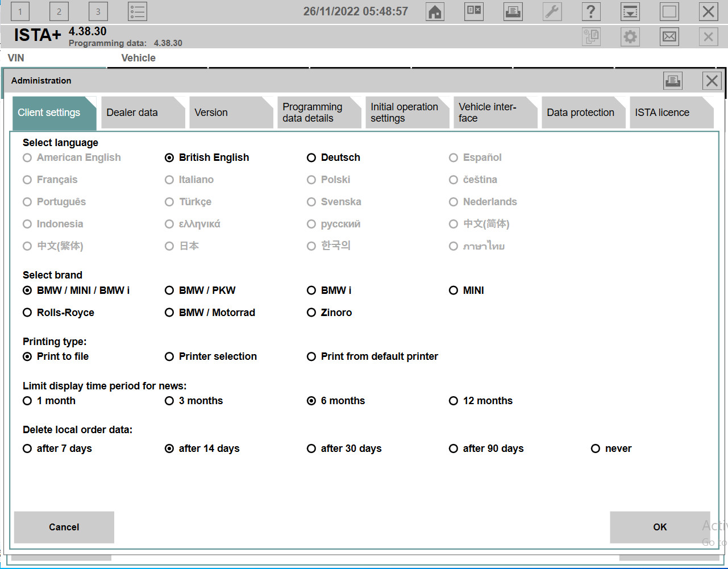Screen dimensions: 728x569
Task: Click the minimize-to-tray toolbar icon
Action: [x=630, y=11]
